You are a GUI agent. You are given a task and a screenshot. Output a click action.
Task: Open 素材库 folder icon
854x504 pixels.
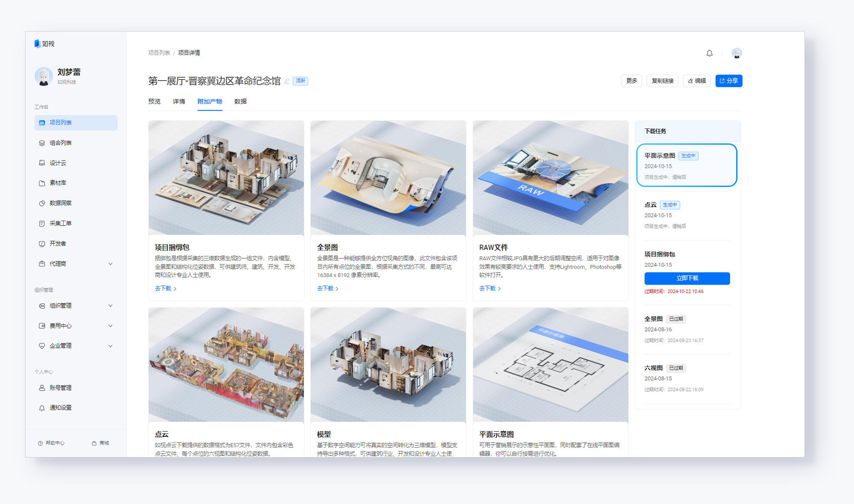42,183
